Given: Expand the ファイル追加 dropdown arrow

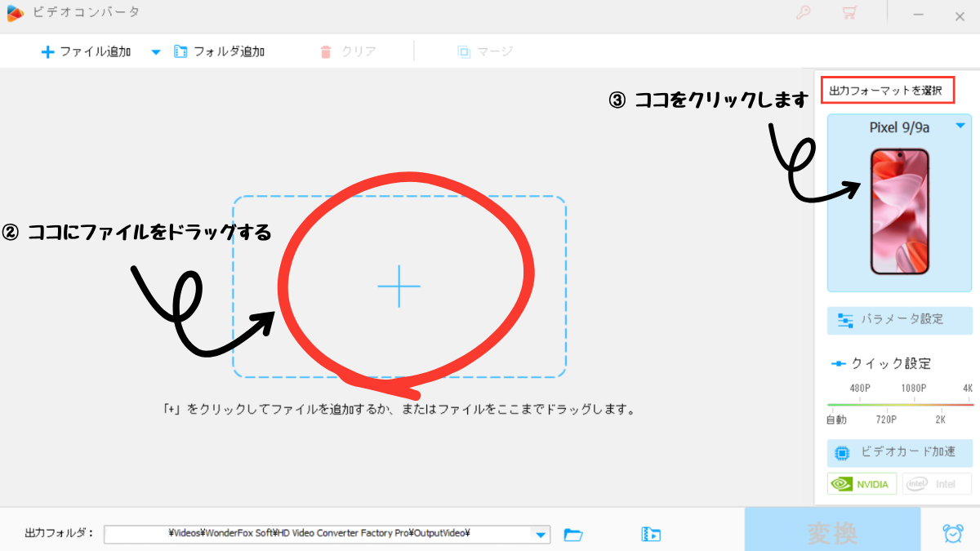Looking at the screenshot, I should click(x=155, y=52).
